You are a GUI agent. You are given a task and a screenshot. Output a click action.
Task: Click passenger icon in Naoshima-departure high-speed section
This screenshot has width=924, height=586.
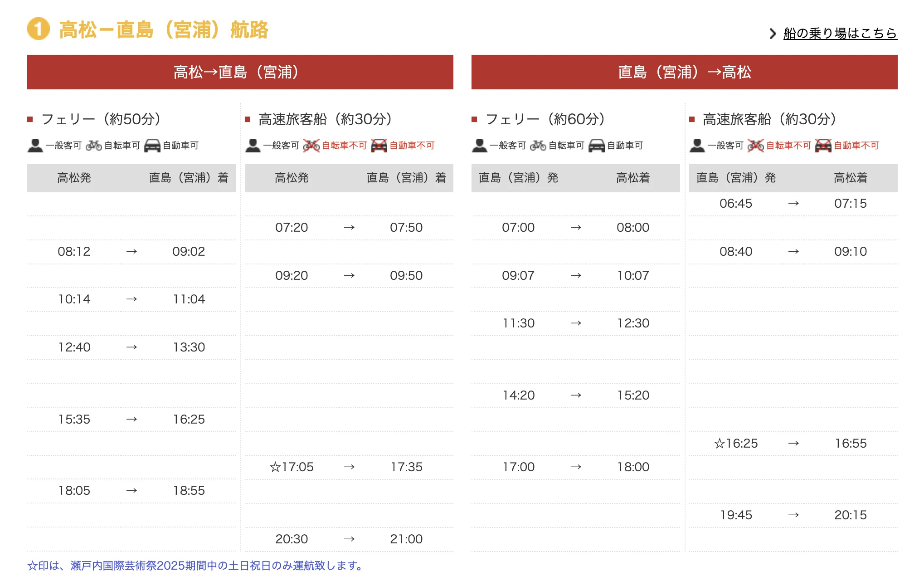[x=697, y=146]
